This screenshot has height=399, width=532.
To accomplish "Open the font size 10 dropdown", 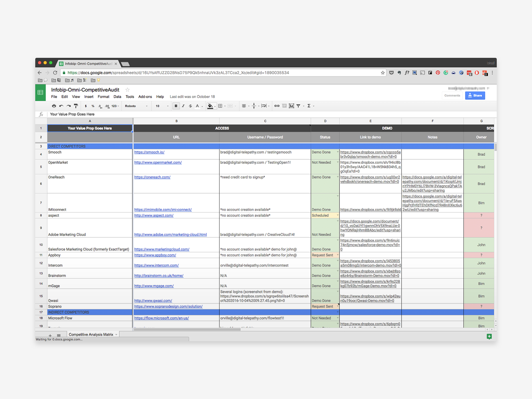I will [162, 106].
